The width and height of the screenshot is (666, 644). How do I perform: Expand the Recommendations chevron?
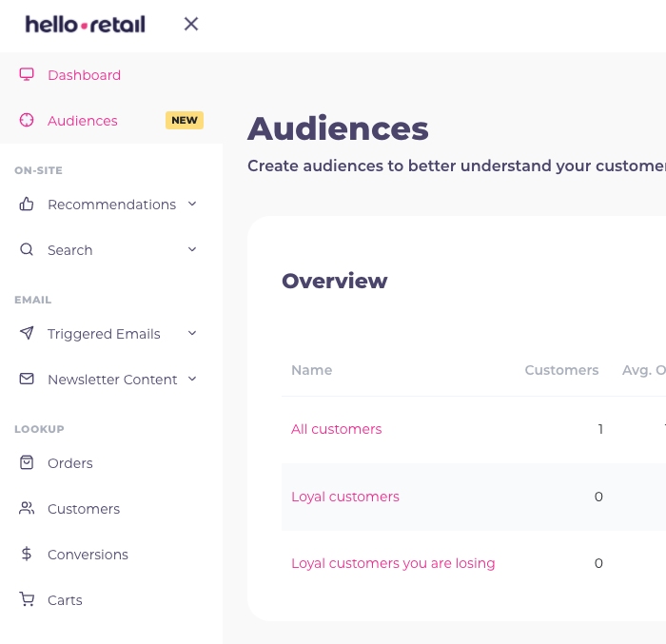tap(192, 204)
